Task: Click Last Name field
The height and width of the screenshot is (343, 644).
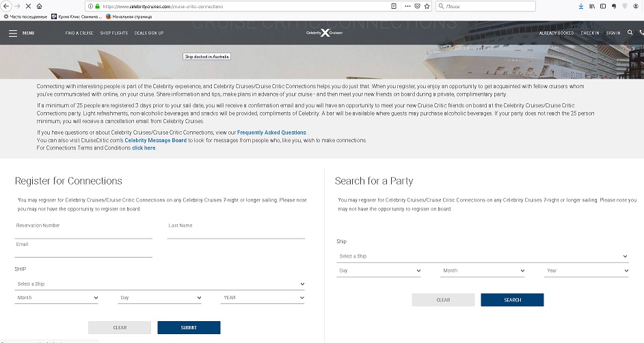Action: pyautogui.click(x=236, y=230)
